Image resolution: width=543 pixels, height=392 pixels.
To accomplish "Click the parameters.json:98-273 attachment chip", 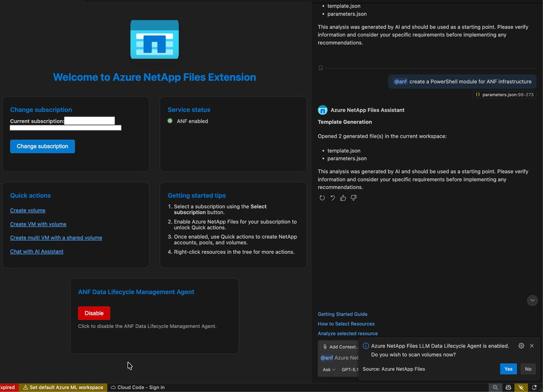I will click(504, 95).
